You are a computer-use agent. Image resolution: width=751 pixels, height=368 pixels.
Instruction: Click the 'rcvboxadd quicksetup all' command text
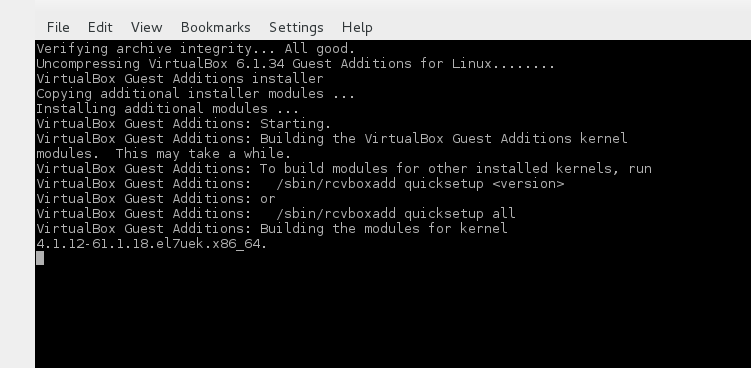396,213
